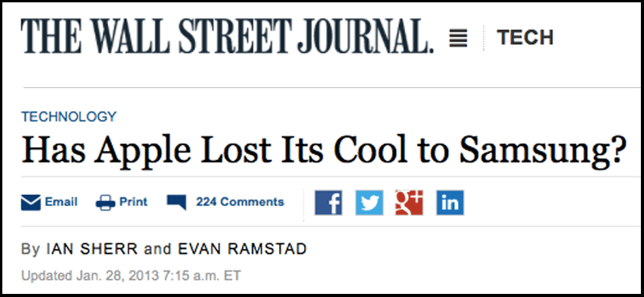
Task: Share the article on Google Plus
Action: coord(409,202)
